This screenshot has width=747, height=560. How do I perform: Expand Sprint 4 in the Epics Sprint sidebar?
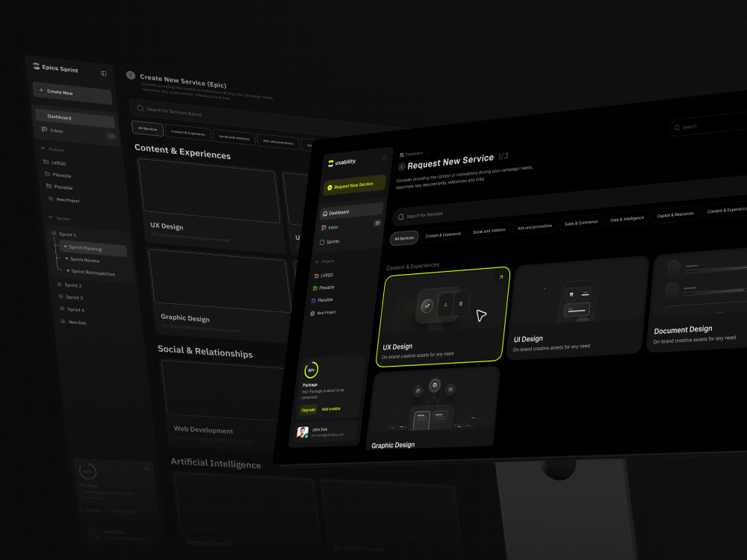[72, 310]
